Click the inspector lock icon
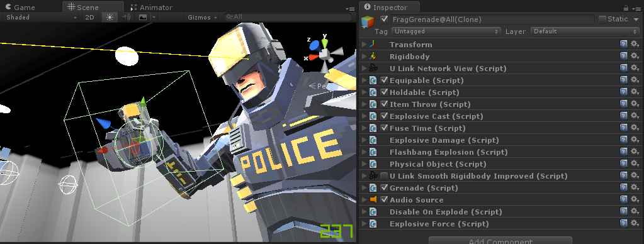 pyautogui.click(x=626, y=8)
